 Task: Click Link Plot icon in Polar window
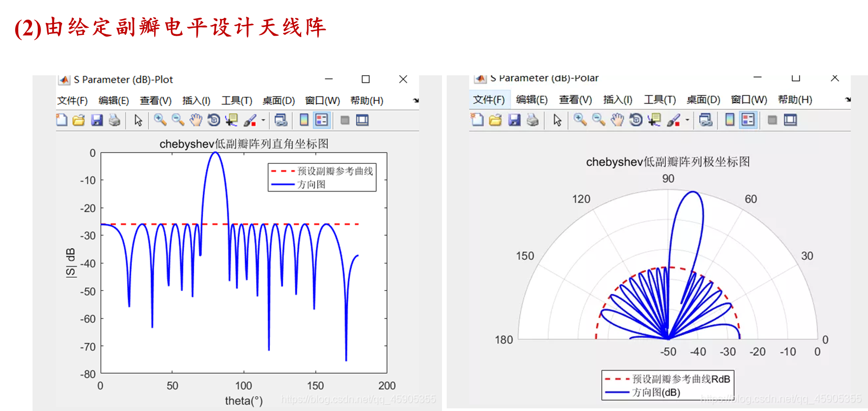point(705,120)
